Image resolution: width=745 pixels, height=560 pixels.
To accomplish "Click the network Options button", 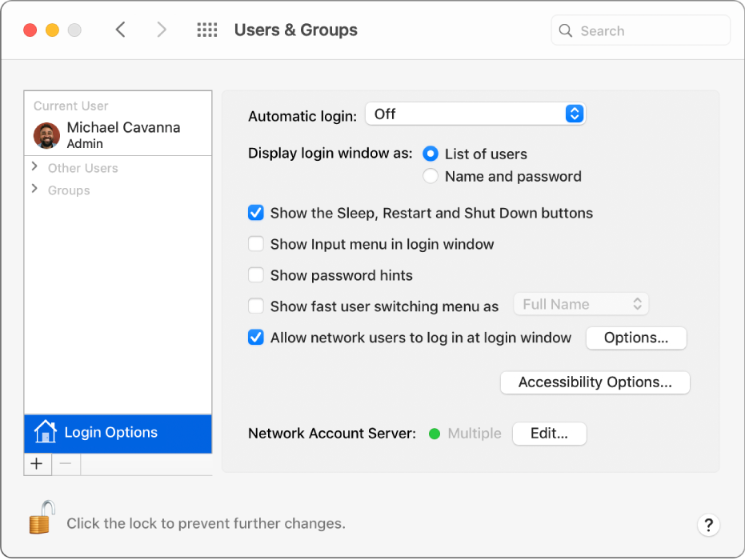I will tap(636, 338).
